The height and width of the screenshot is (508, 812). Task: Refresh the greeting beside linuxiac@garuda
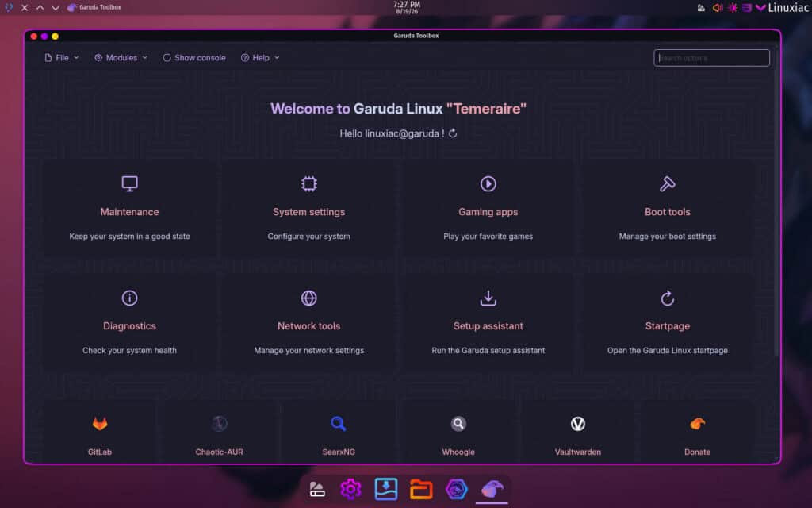[x=453, y=133]
